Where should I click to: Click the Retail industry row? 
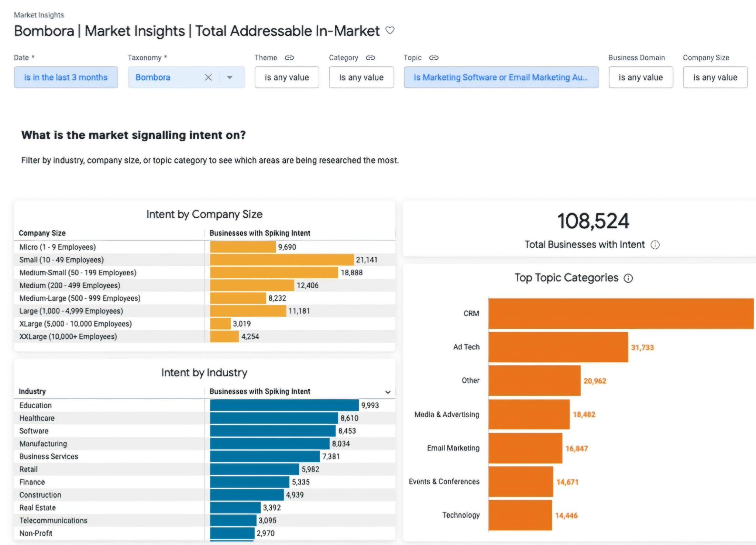pyautogui.click(x=205, y=469)
